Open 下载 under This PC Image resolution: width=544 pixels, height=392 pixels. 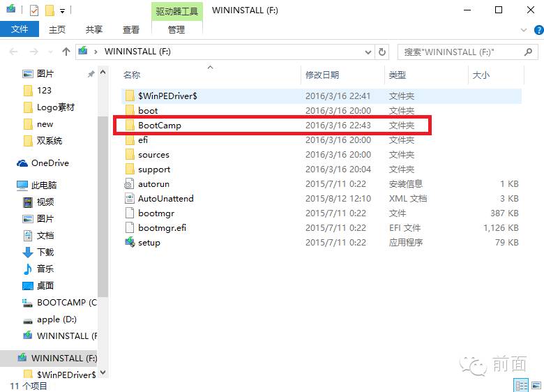[x=45, y=252]
